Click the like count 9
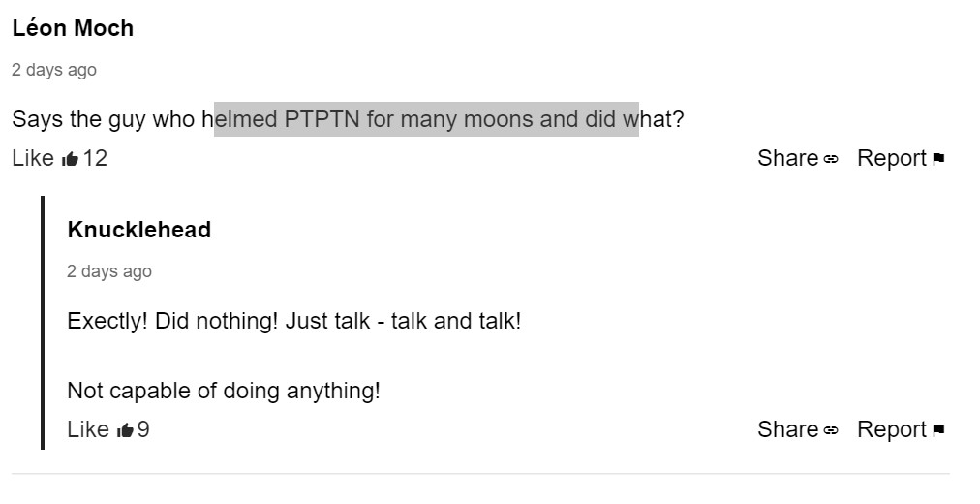 (x=143, y=429)
